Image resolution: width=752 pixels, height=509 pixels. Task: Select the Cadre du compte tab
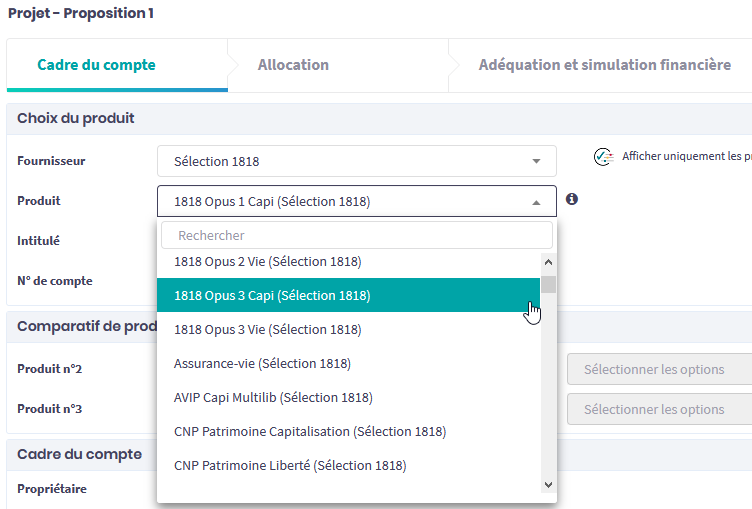(x=97, y=65)
